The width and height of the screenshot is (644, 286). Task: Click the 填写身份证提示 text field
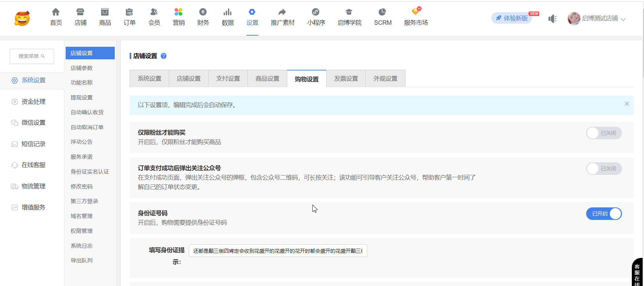coord(277,251)
